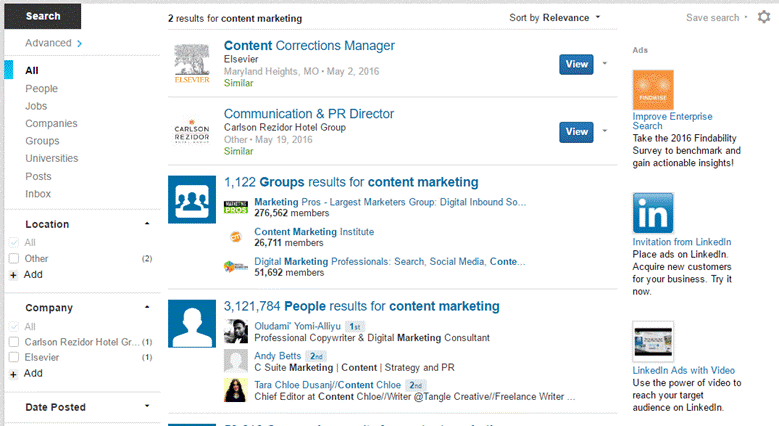Click Content Marketing Institute group logo
779x426 pixels.
tap(236, 237)
